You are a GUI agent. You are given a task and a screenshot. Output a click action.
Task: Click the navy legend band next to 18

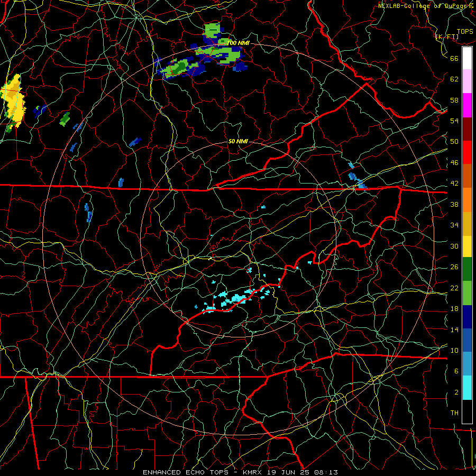pos(467,317)
